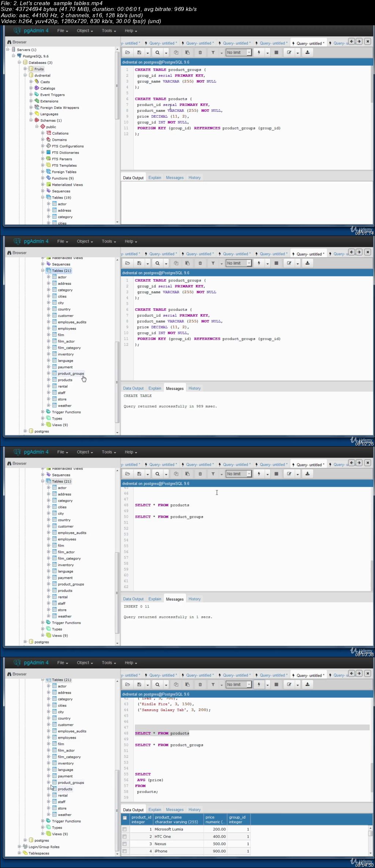The height and width of the screenshot is (868, 375).
Task: Click previous-tab arrow button in 00:02:26 frame
Action: tap(352, 252)
